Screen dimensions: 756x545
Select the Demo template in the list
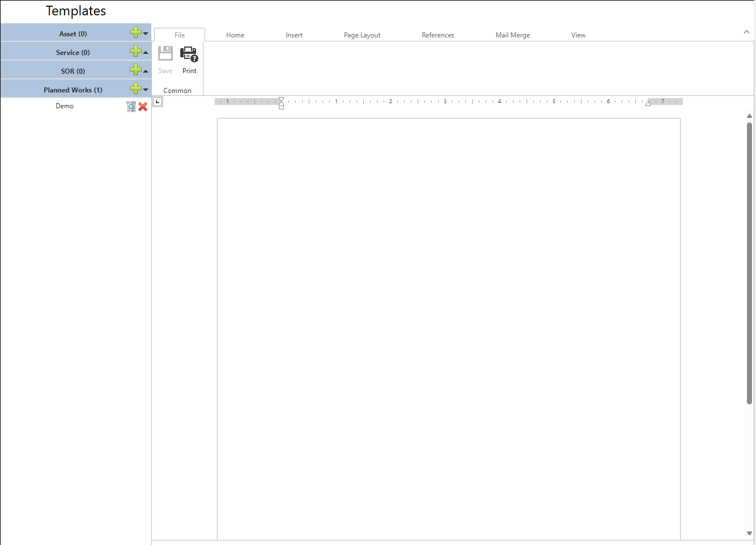(x=65, y=106)
